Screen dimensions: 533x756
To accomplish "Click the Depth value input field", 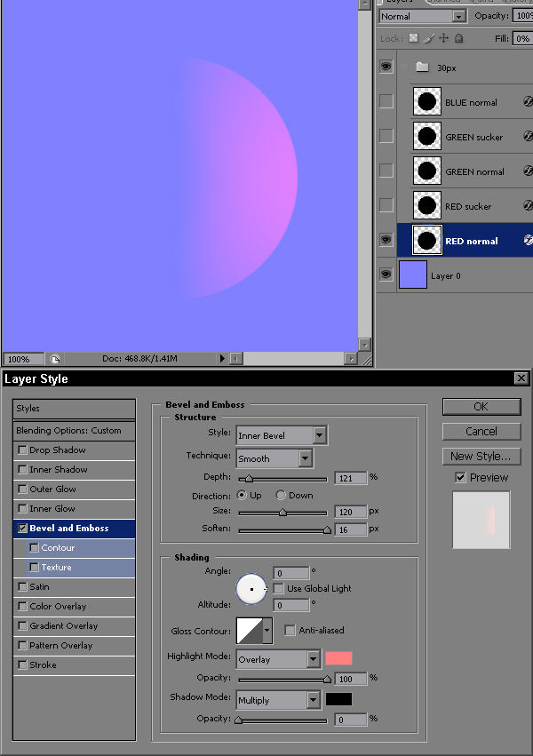I will tap(351, 478).
